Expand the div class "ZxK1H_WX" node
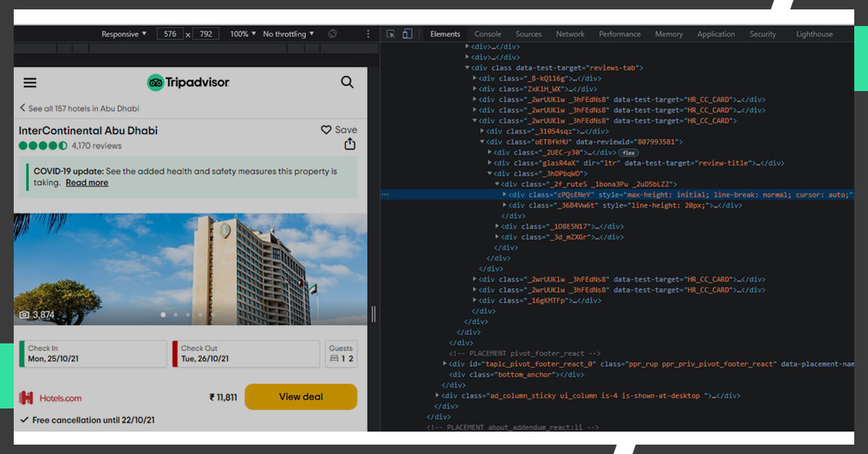The height and width of the screenshot is (454, 868). pyautogui.click(x=475, y=89)
